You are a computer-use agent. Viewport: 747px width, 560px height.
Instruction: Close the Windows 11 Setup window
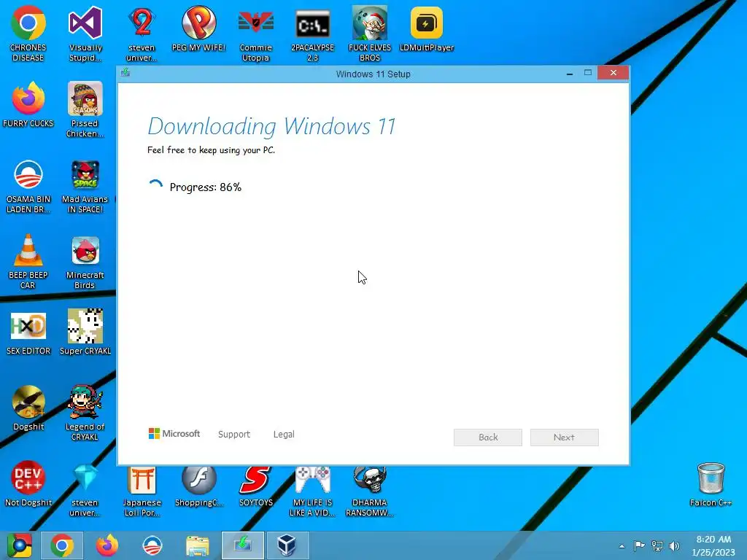pyautogui.click(x=613, y=73)
